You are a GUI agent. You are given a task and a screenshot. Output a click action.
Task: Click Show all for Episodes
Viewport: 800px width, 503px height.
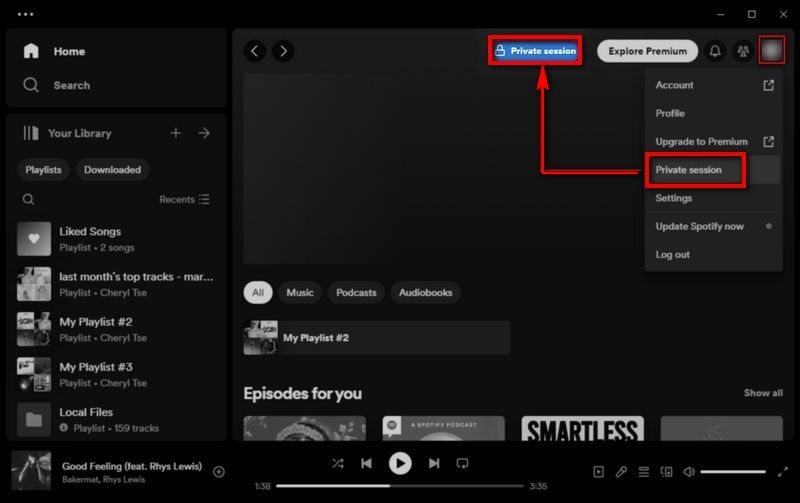pos(763,393)
